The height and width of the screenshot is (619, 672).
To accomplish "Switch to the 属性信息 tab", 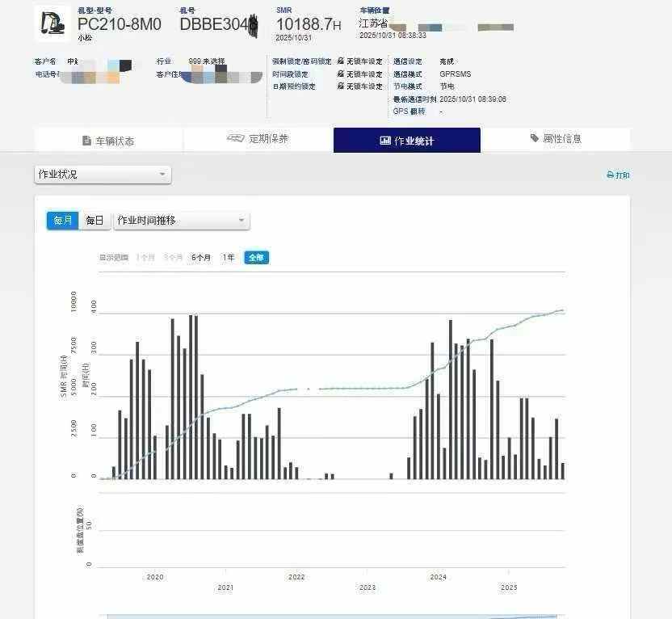I will pos(556,139).
